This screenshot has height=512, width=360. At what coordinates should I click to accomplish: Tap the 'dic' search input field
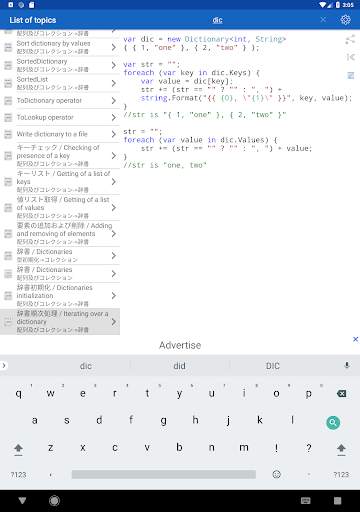217,20
